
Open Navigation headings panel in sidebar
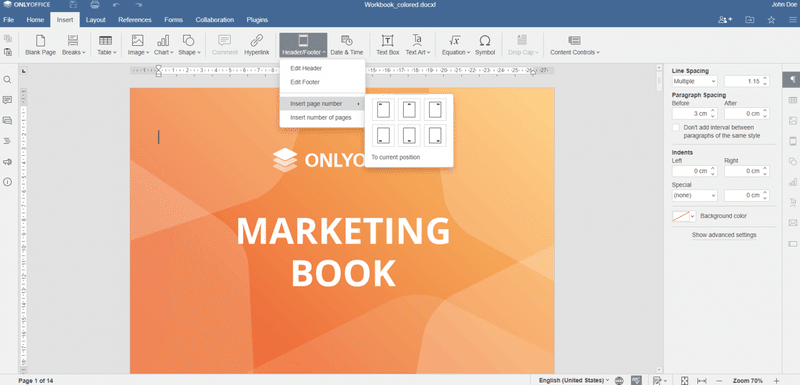click(7, 141)
